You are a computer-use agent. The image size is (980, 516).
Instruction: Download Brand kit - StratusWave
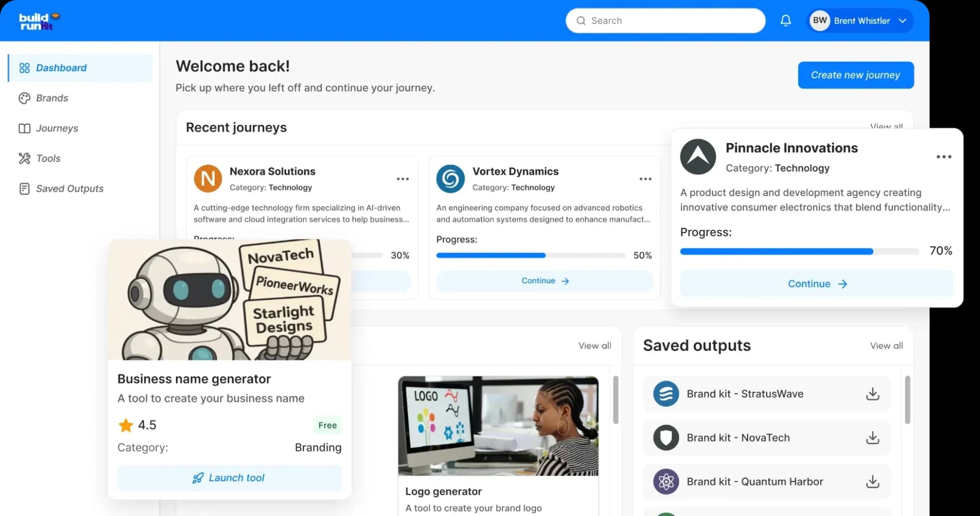click(873, 394)
